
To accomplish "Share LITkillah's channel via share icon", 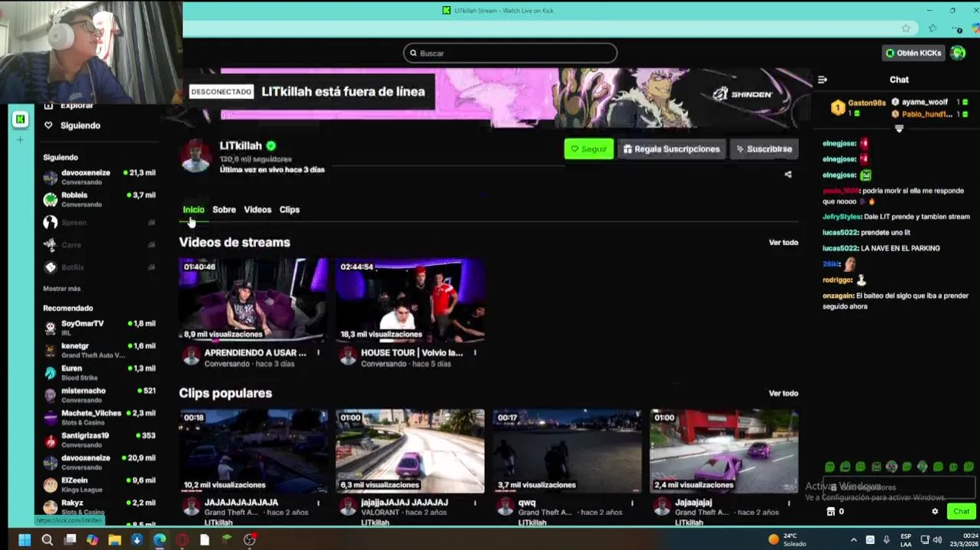I will pos(788,174).
